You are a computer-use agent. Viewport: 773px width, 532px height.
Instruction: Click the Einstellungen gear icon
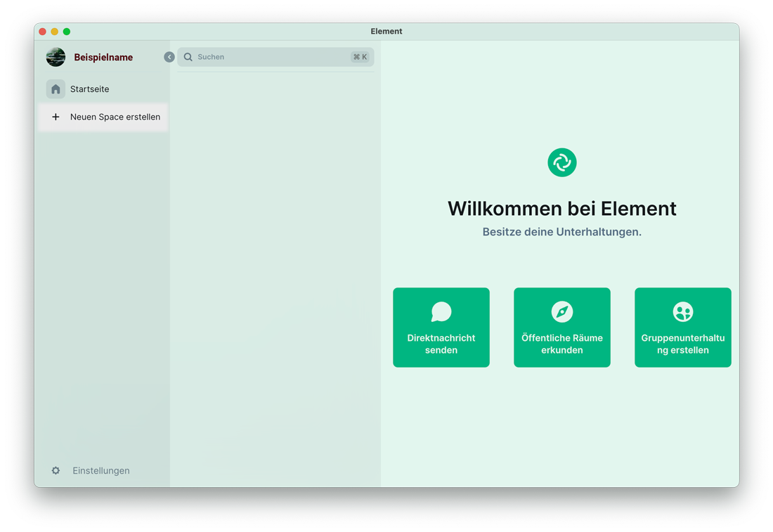(x=56, y=471)
